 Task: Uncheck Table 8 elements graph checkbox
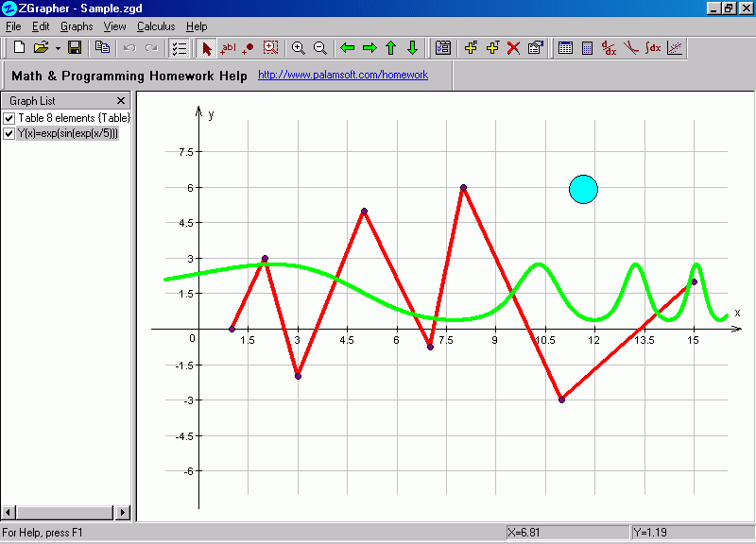9,118
